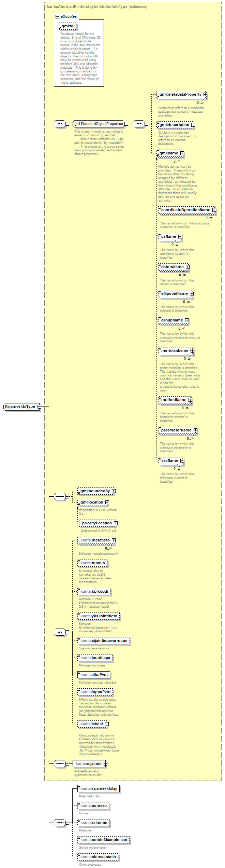The width and height of the screenshot is (225, 868).
Task: Click kanta:AbstractKiinteistoyksikkokohdeType extension title
Action: click(x=97, y=6)
